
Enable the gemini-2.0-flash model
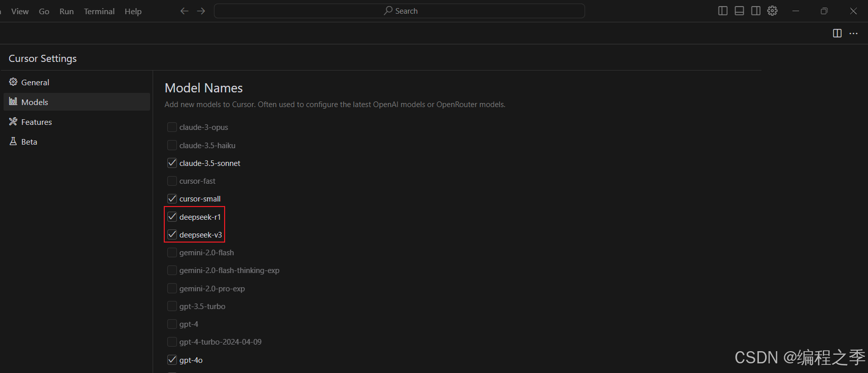tap(172, 252)
